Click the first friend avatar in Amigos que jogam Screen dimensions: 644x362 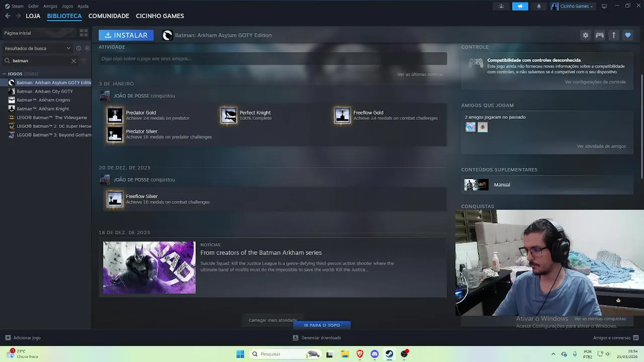(470, 127)
